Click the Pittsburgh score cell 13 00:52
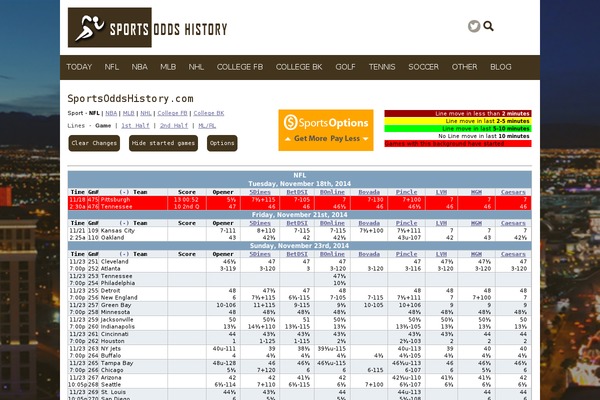600x400 pixels. click(186, 200)
